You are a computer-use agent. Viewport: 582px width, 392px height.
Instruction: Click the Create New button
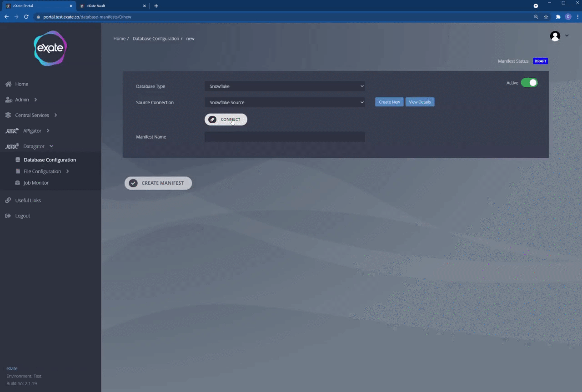coord(389,102)
